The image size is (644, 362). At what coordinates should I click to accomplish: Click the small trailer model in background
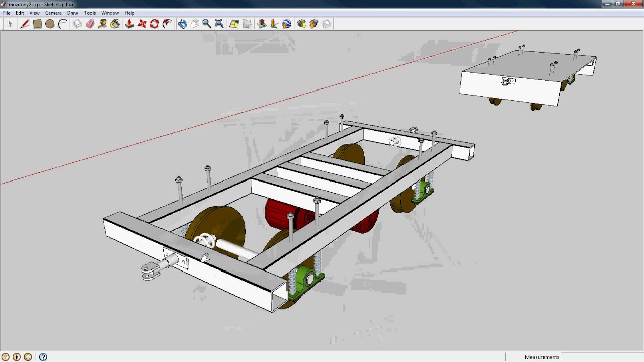528,77
